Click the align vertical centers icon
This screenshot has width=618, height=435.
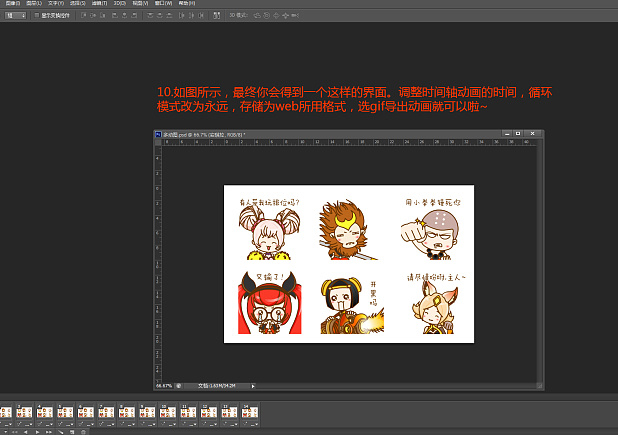93,15
